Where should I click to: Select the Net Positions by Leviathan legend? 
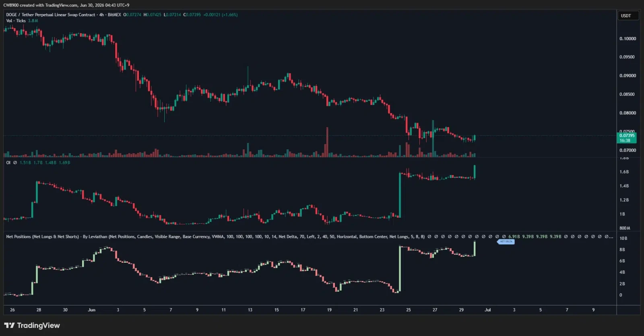tap(215, 237)
